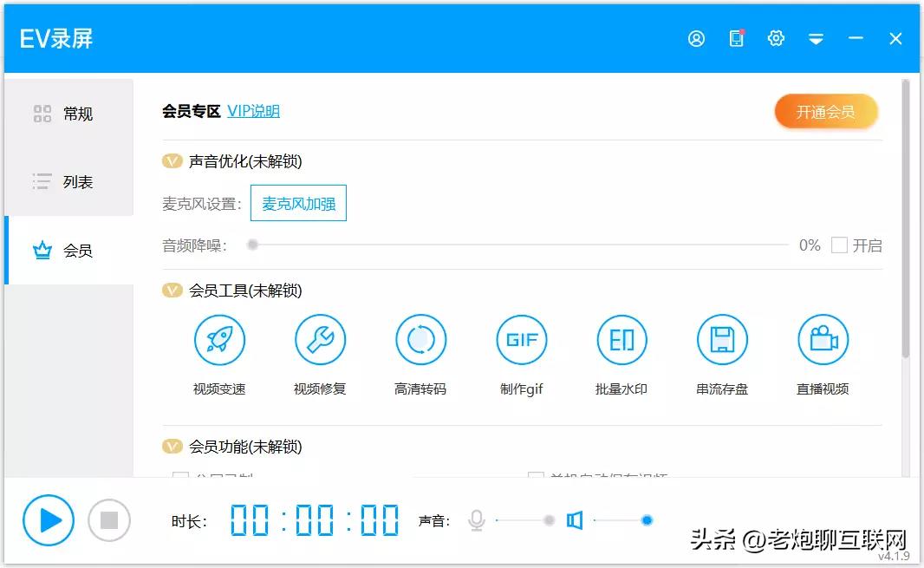
Task: Open the drop-down chevron in the title bar
Action: coord(816,38)
